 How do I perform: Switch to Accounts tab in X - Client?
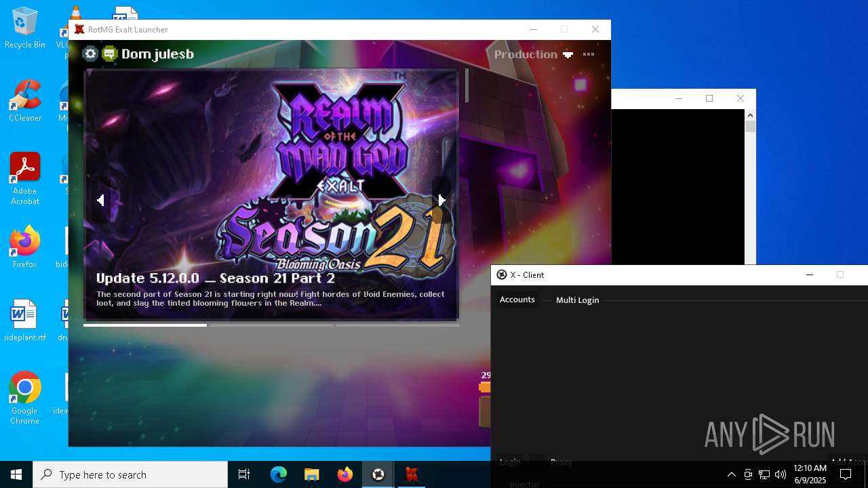coord(517,300)
